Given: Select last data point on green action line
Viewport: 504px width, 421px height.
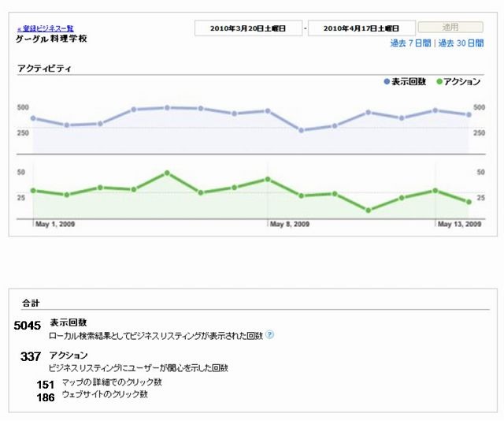Looking at the screenshot, I should [x=469, y=202].
